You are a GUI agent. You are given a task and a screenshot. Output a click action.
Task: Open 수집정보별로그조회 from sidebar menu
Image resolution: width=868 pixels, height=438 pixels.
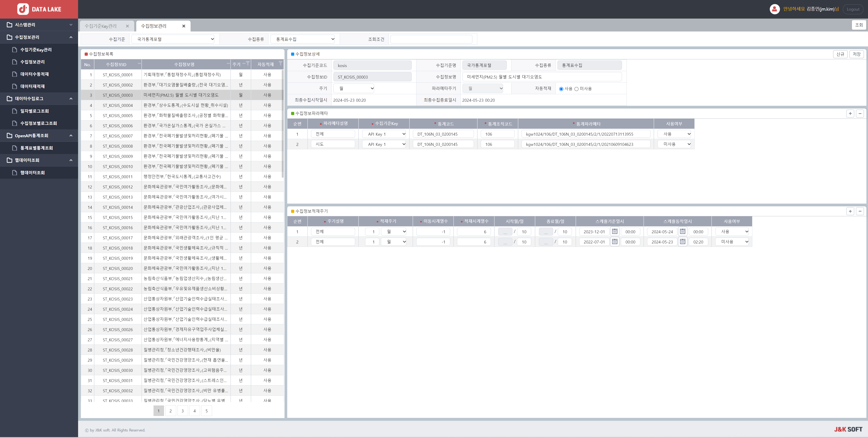click(38, 123)
